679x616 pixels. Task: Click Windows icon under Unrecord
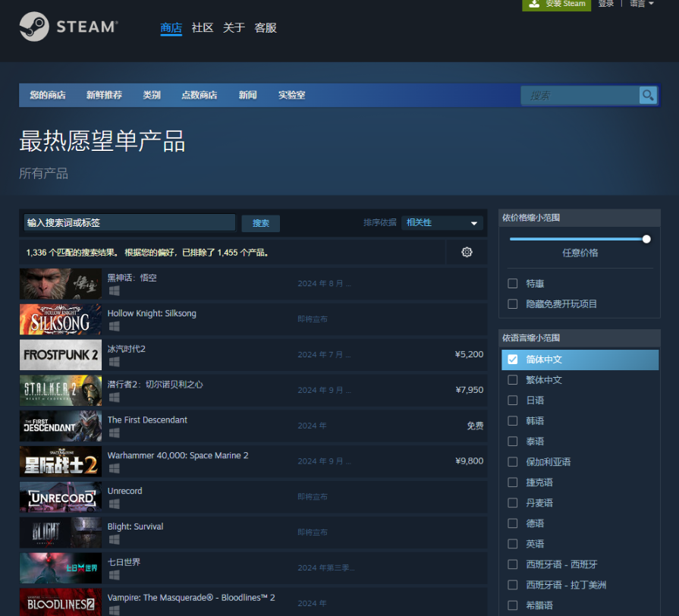coord(115,504)
